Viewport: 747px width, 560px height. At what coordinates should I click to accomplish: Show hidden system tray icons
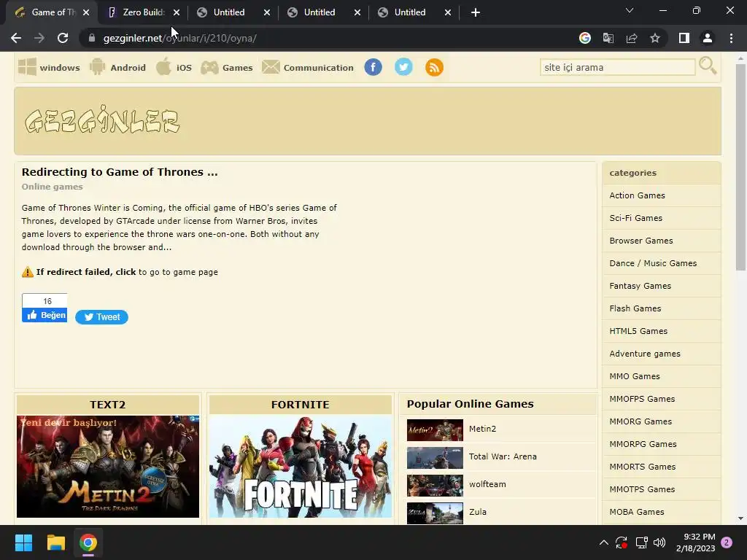coord(603,542)
